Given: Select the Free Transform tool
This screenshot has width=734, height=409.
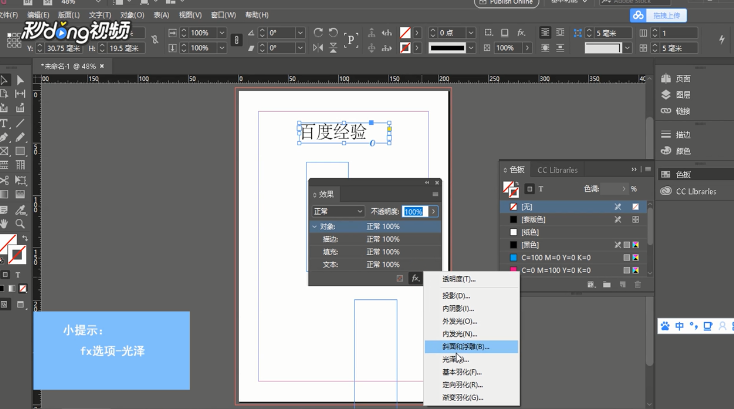Looking at the screenshot, I should 20,180.
